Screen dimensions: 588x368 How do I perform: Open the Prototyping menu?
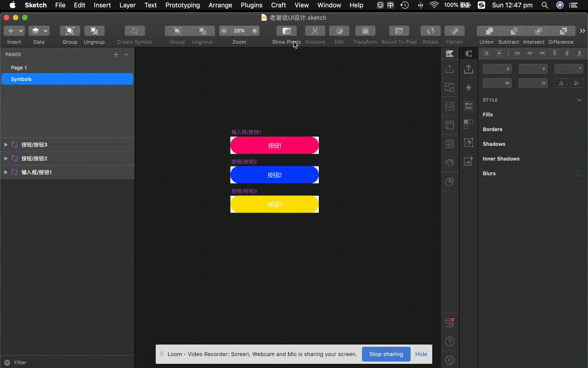(x=183, y=5)
